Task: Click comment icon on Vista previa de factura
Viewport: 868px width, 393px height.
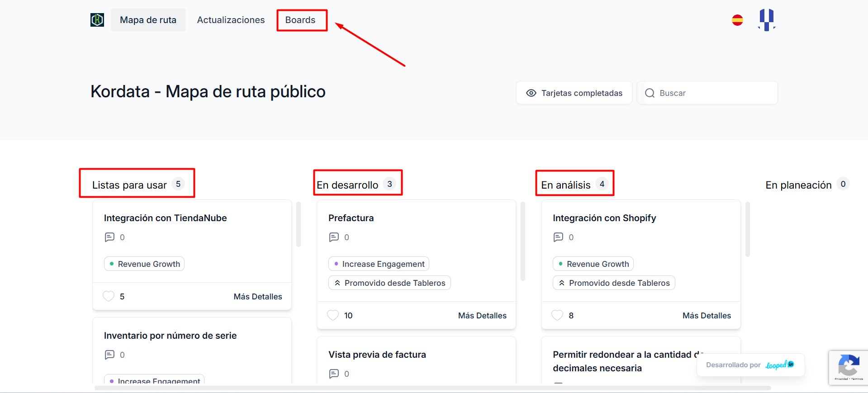Action: click(x=334, y=374)
